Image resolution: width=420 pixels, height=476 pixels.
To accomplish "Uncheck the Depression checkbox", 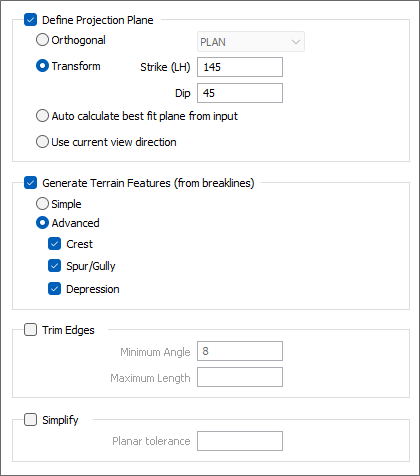I will click(x=54, y=289).
